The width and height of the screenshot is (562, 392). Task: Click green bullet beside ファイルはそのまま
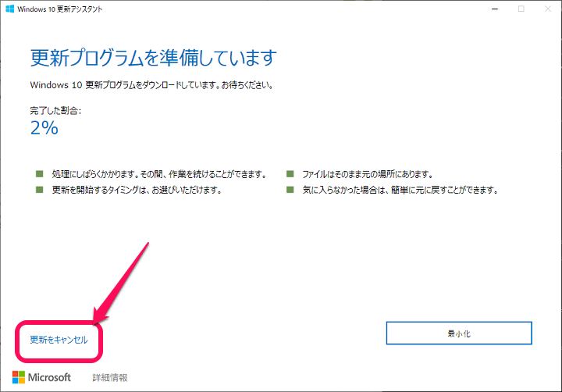[290, 174]
